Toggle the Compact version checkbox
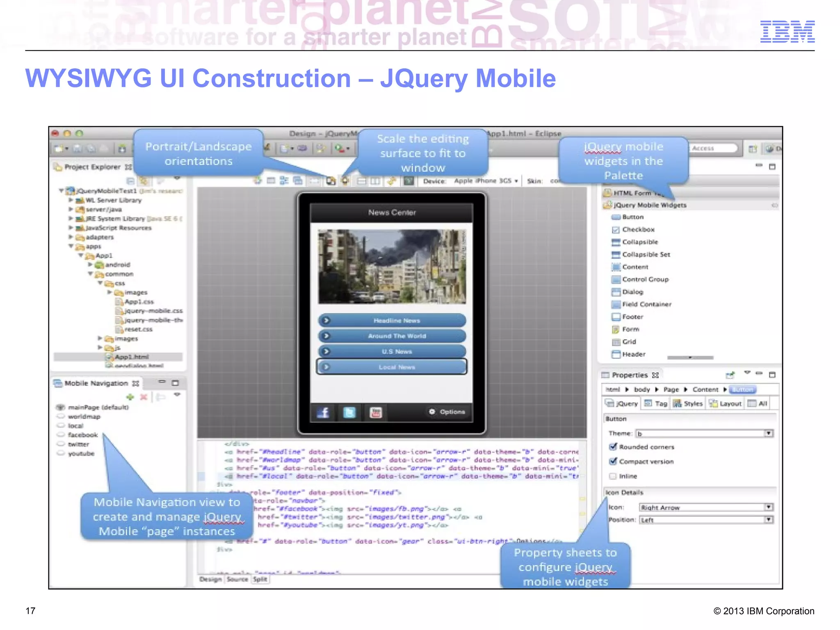Screen dimensions: 840x630 click(613, 461)
